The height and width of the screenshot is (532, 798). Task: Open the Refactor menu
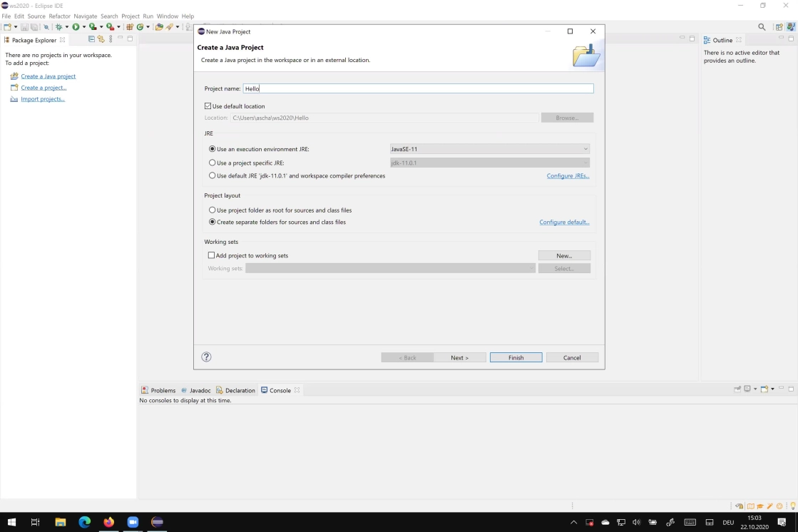coord(59,16)
